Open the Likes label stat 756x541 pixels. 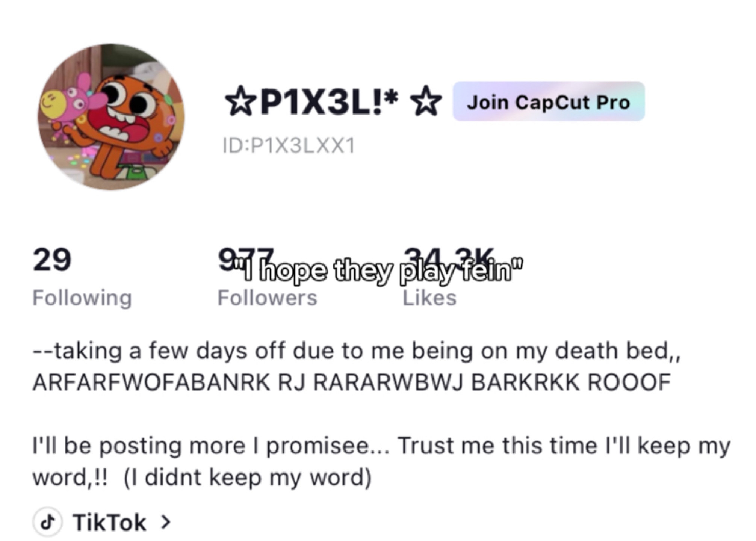(x=429, y=298)
